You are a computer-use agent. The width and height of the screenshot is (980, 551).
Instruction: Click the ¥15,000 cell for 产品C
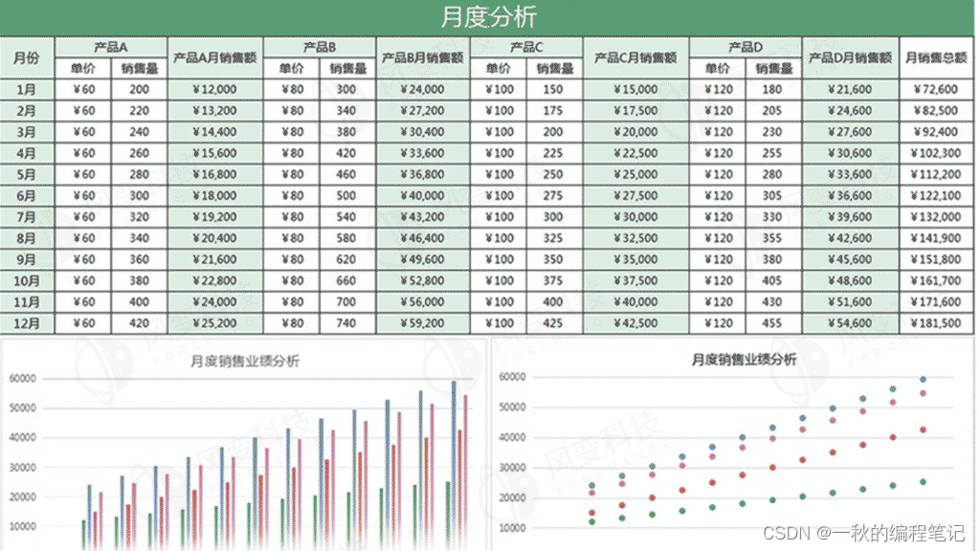(x=635, y=89)
